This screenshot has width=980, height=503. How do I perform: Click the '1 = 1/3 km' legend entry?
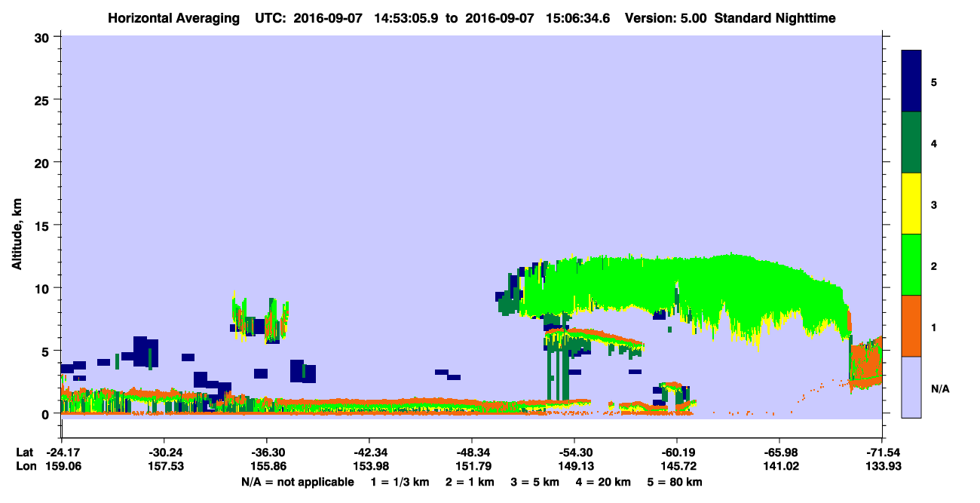tap(401, 482)
